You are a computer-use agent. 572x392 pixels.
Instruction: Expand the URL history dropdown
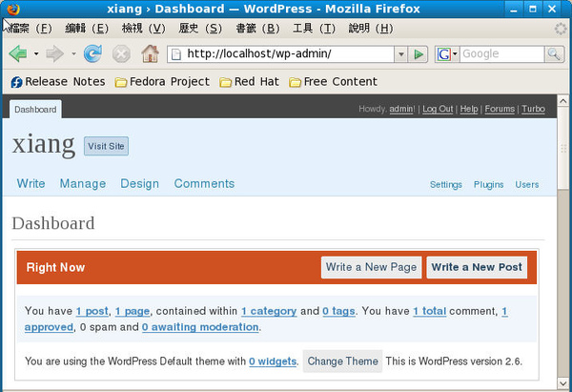coord(401,54)
